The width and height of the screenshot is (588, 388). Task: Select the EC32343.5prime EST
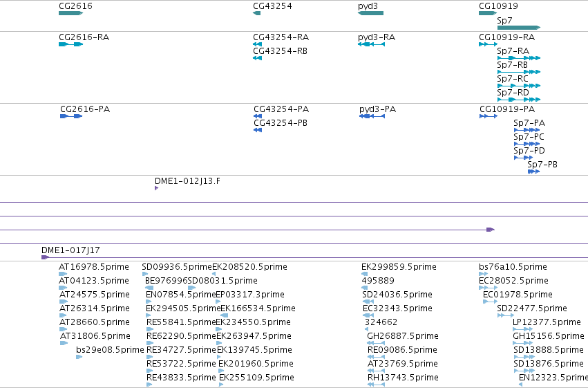368,315
